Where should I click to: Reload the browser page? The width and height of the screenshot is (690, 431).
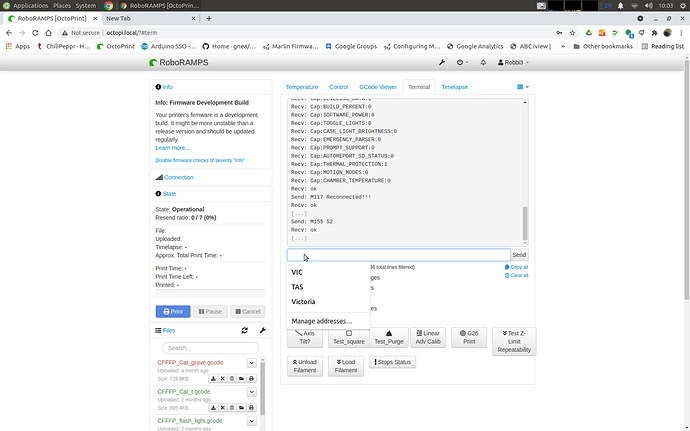(35, 33)
